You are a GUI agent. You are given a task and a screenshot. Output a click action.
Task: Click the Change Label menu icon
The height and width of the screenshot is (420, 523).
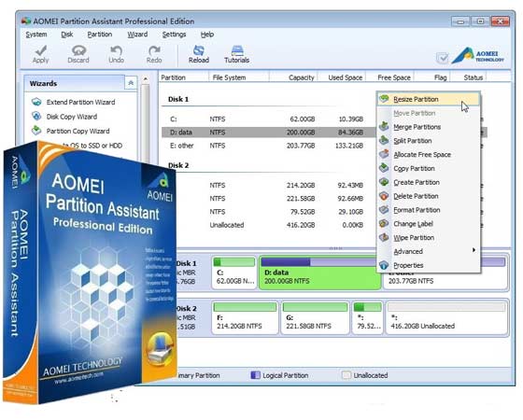[384, 224]
